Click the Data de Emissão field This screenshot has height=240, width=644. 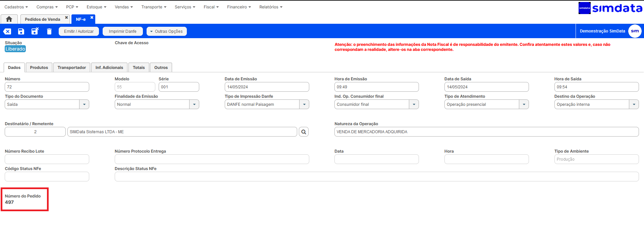click(267, 87)
